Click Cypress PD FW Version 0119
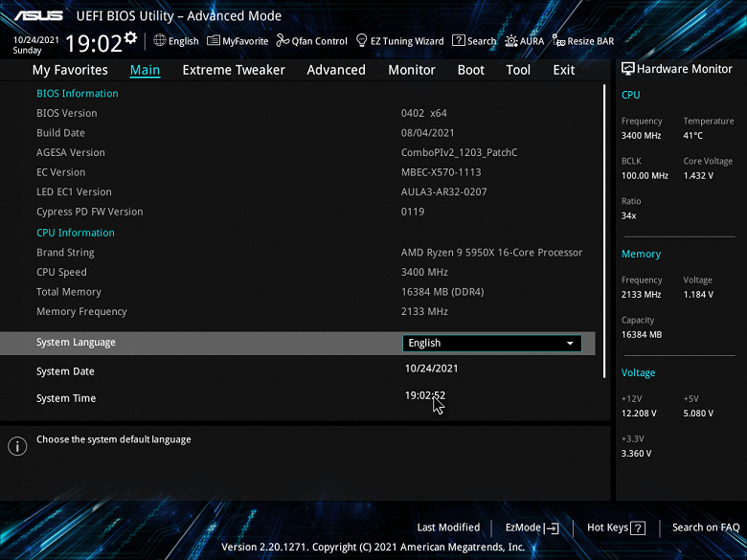 [413, 212]
